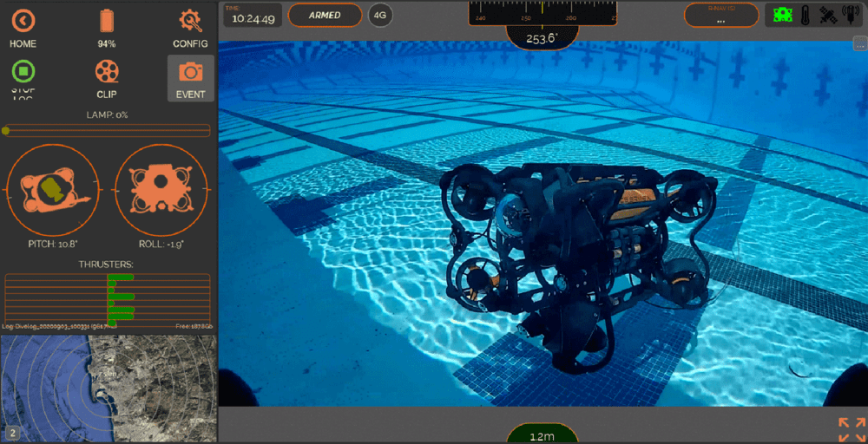The width and height of the screenshot is (868, 444).
Task: Select the THRUSTERS bar graph
Action: (108, 298)
